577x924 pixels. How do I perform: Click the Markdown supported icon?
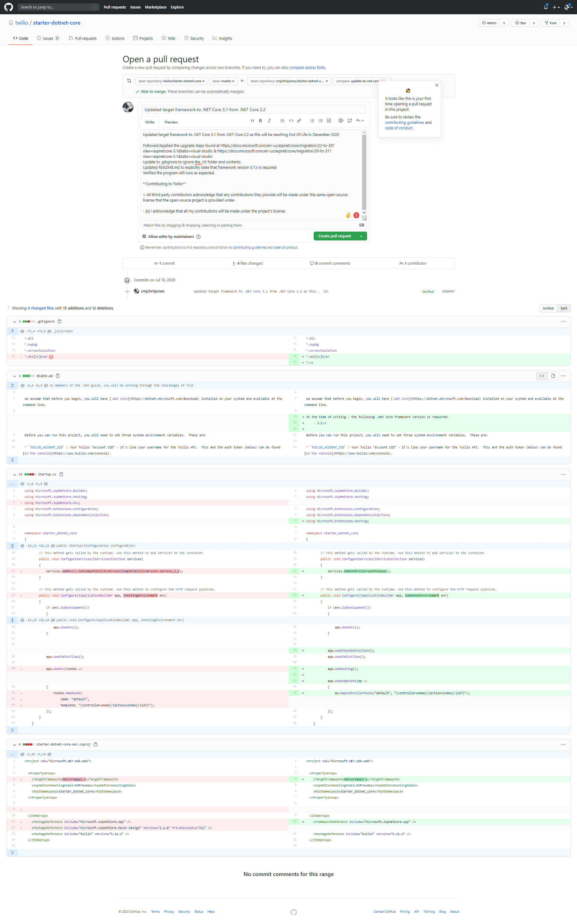click(362, 225)
